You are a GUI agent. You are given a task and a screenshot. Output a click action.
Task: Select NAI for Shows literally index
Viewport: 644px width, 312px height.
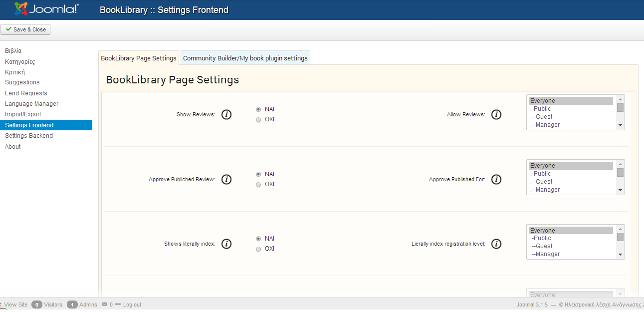pos(258,239)
